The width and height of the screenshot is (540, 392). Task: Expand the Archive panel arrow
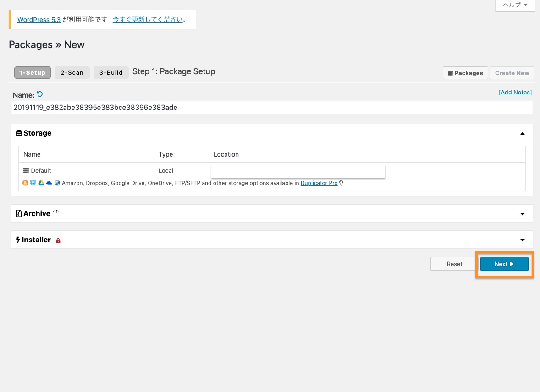pyautogui.click(x=522, y=214)
